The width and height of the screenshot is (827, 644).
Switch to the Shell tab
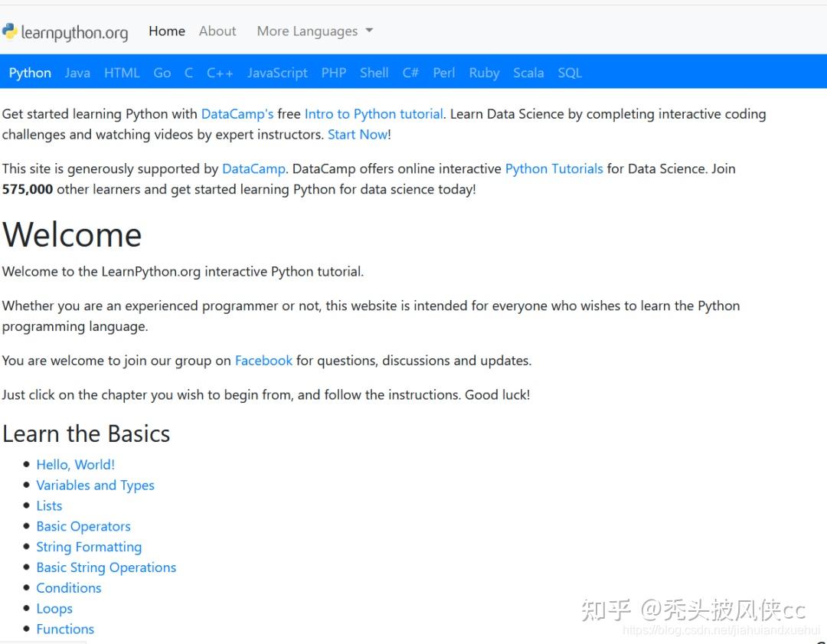click(x=374, y=73)
